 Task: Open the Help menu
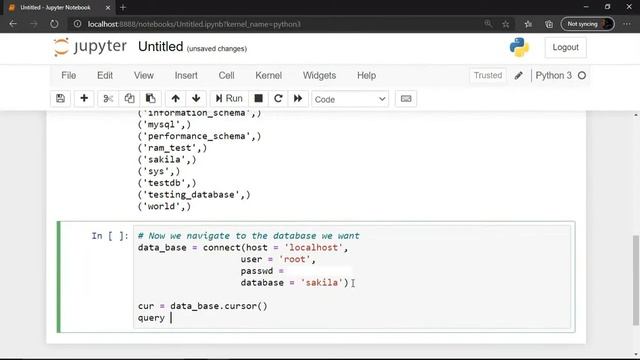367,76
